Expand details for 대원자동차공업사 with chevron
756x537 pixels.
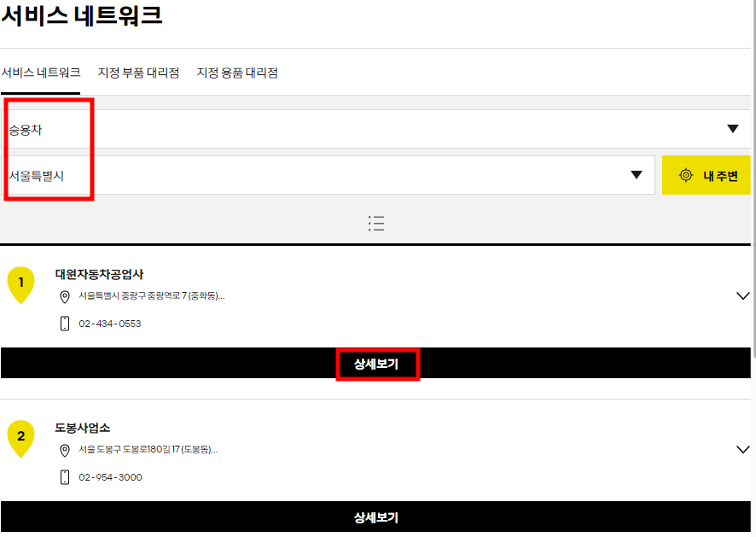[x=741, y=294]
